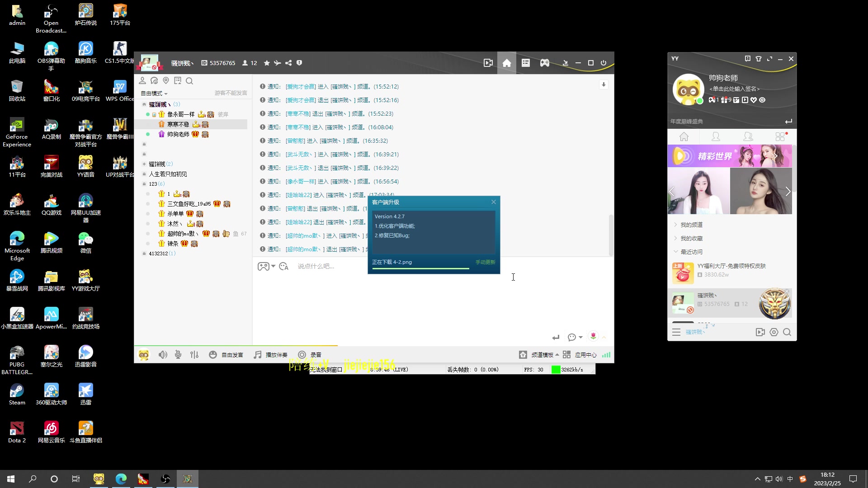Open the game controller icon in header
Viewport: 868px width, 488px height.
coord(544,63)
